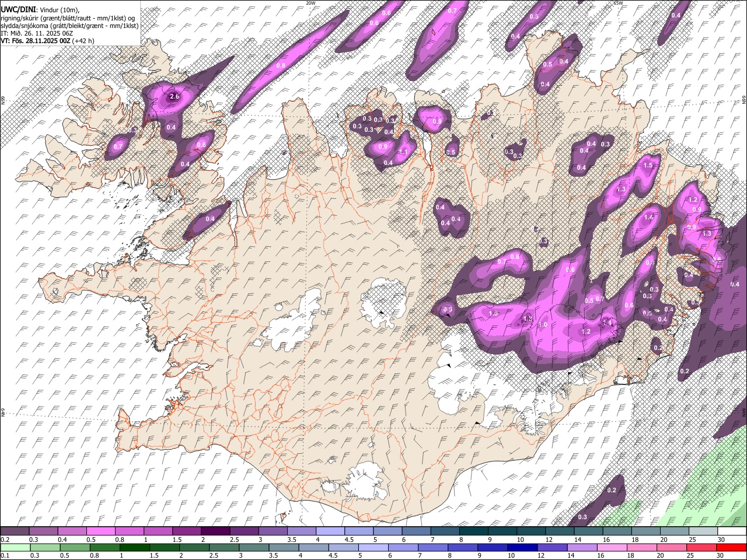The width and height of the screenshot is (747, 560).
Task: Click the white 25–30 swatch in top row
Action: point(703,531)
